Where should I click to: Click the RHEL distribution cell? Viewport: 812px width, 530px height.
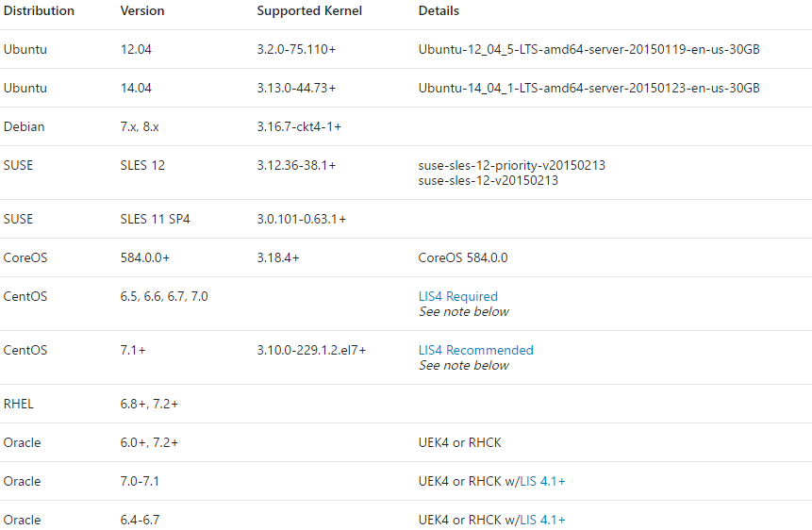point(18,404)
